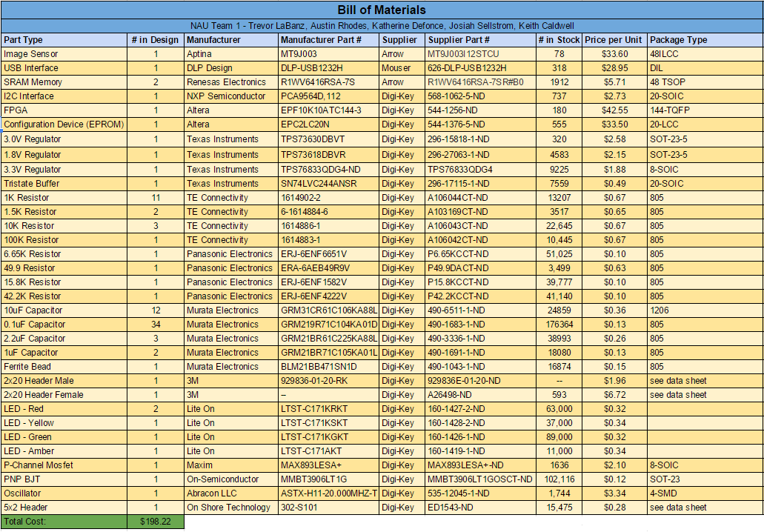Viewport: 764px width, 532px height.
Task: Select the Package Type header
Action: click(x=705, y=40)
